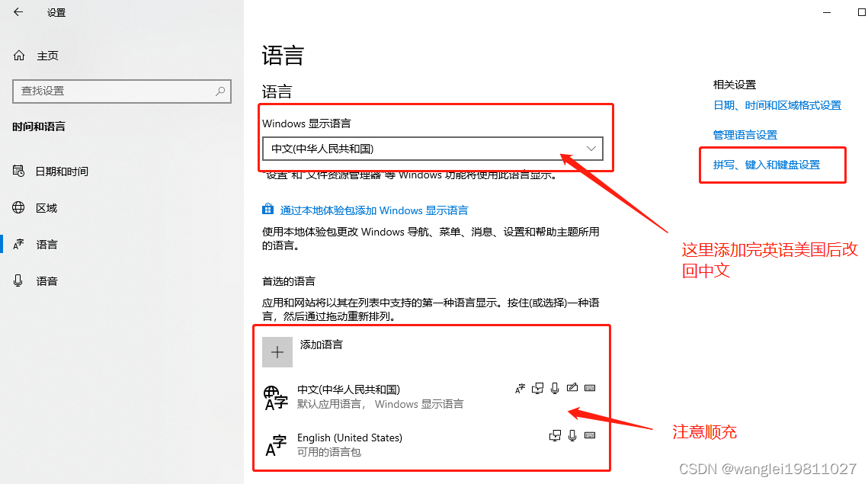Open the Windows 显示语言 dropdown
This screenshot has height=484, width=868.
pos(433,149)
